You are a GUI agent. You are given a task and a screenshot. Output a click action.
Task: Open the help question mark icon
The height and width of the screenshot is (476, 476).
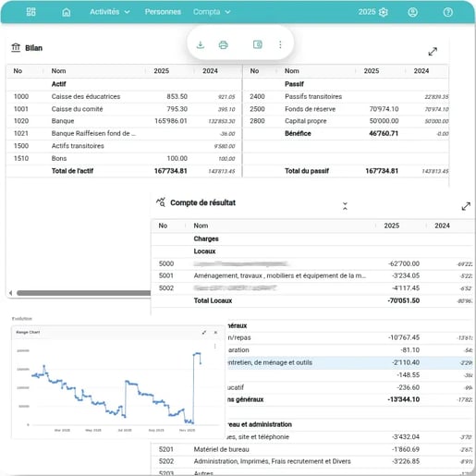pos(447,12)
